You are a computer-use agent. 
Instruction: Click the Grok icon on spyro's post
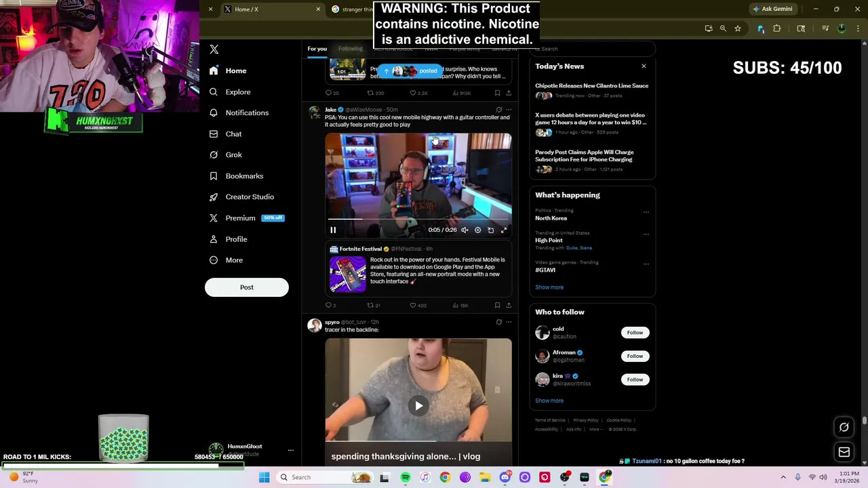point(498,322)
